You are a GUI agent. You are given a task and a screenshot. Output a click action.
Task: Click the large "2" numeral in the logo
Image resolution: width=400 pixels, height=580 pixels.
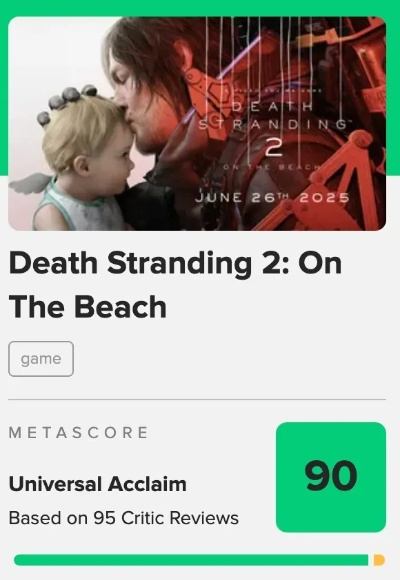(274, 149)
